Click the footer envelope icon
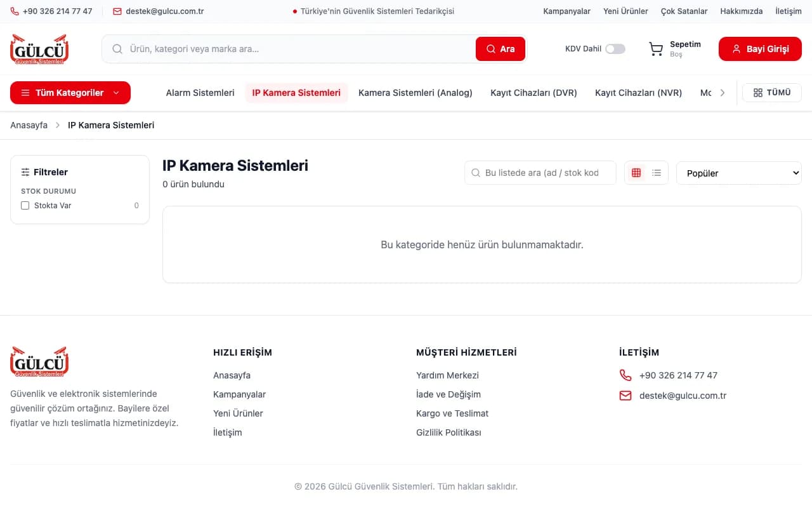The height and width of the screenshot is (508, 812). (x=625, y=396)
